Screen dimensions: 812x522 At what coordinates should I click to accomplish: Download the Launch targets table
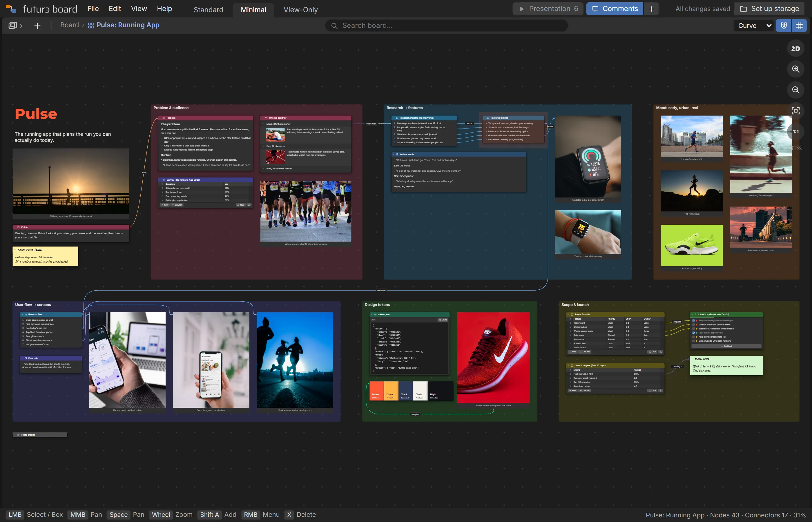(x=660, y=390)
